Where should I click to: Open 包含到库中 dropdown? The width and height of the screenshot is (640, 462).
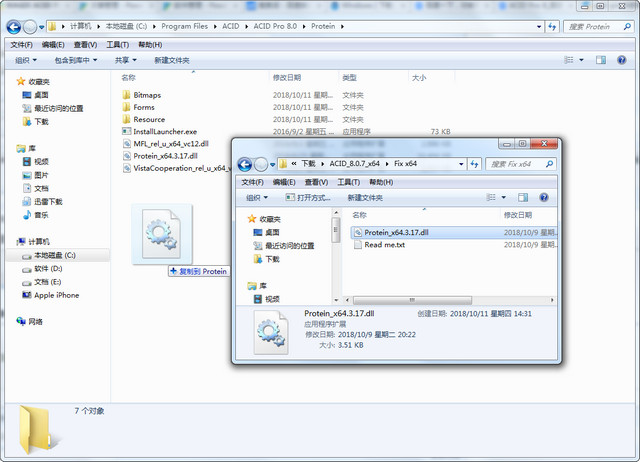(76, 60)
